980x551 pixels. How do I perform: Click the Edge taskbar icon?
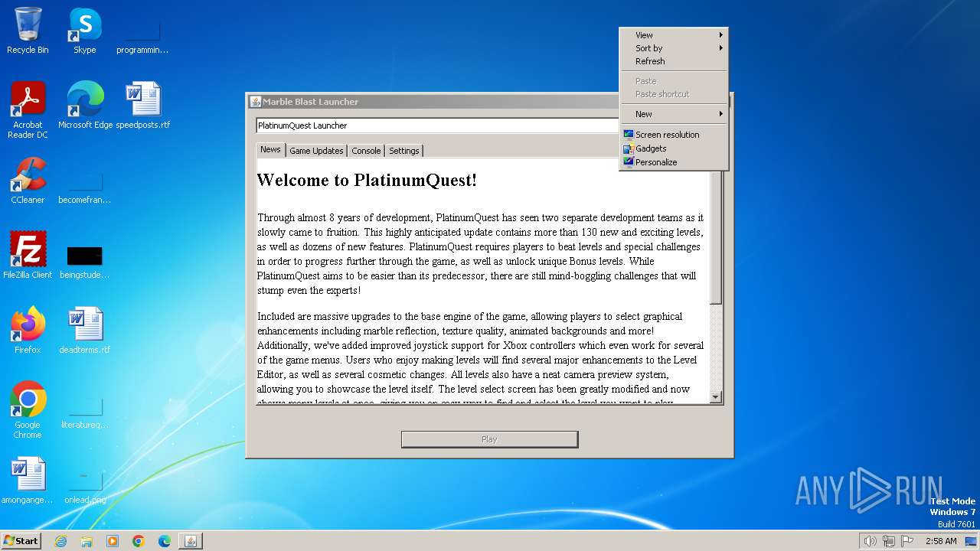pos(165,541)
